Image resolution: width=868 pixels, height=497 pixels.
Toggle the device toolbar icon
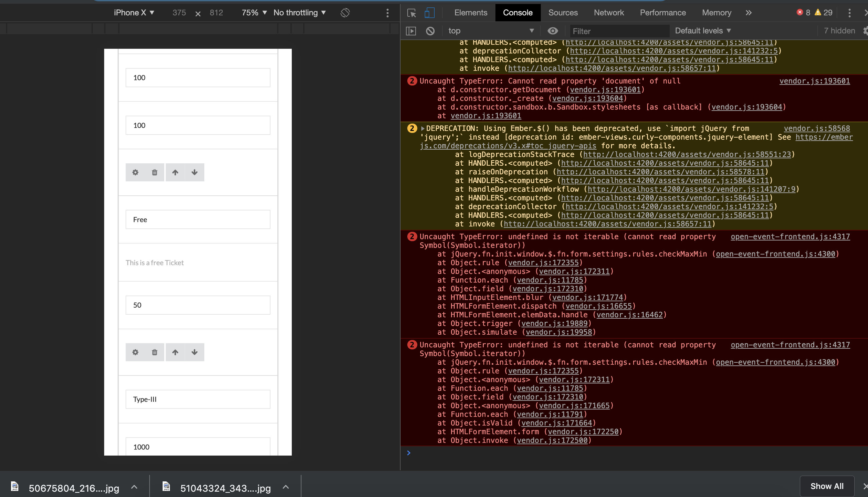[429, 13]
